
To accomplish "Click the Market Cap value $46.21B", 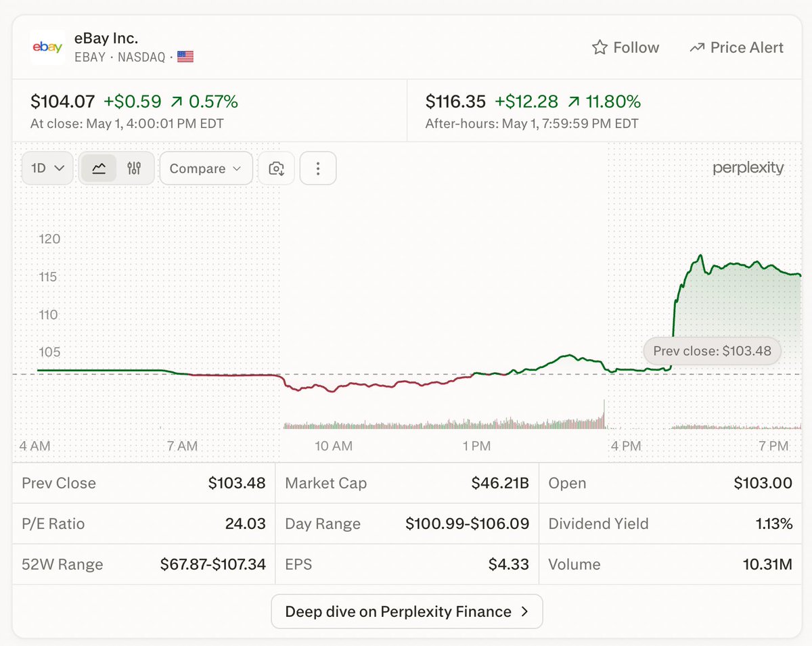I will pyautogui.click(x=500, y=483).
